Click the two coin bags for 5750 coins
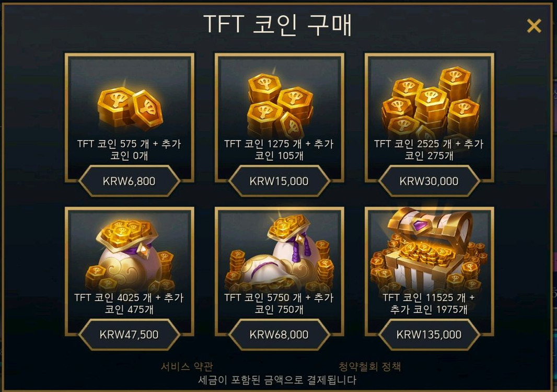Viewport: 557px width, 392px height. [280, 253]
